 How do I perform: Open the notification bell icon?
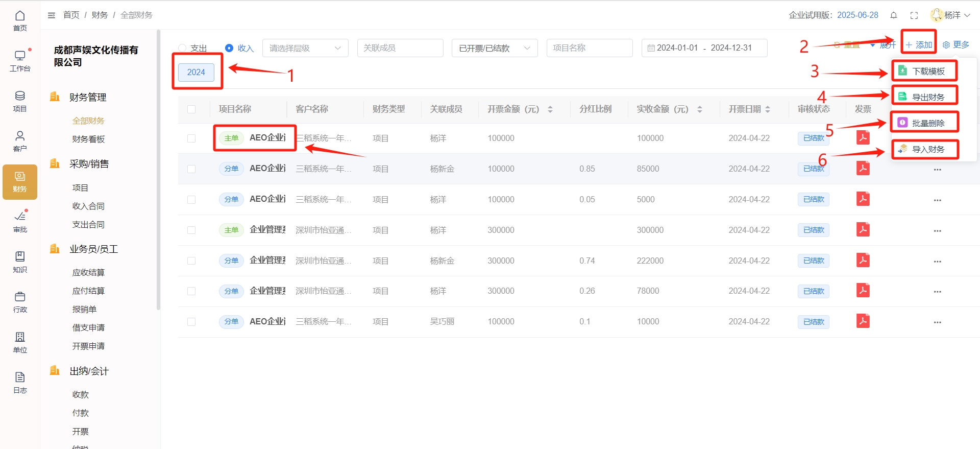click(894, 15)
